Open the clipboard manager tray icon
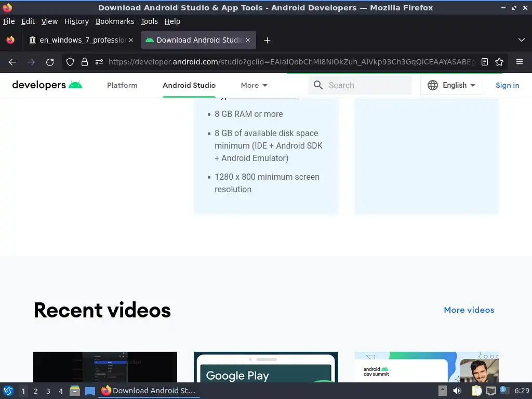The width and height of the screenshot is (532, 399). [477, 391]
